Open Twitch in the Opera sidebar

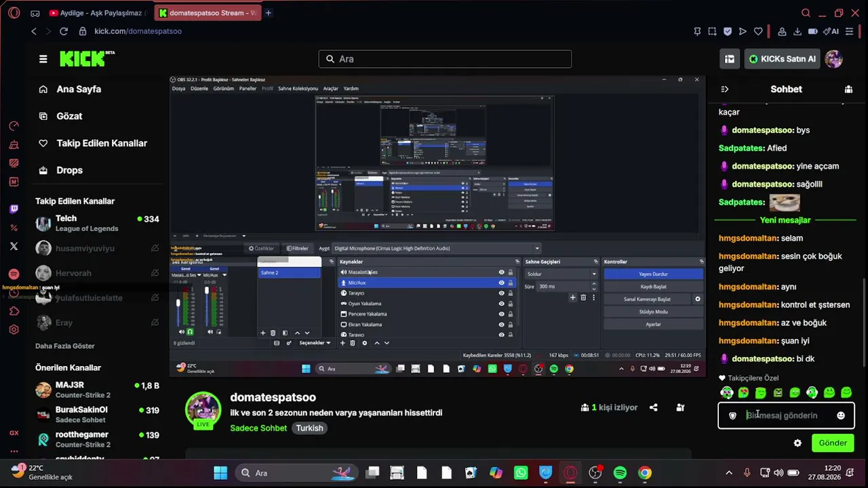coord(14,209)
